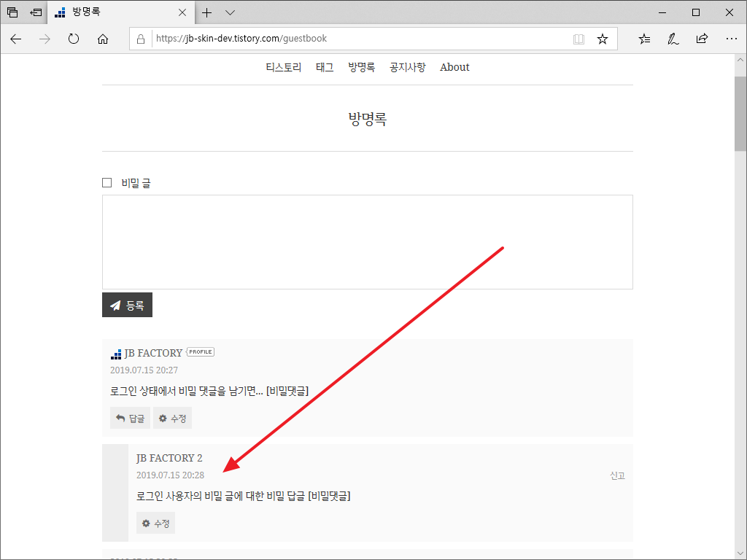The image size is (747, 560).
Task: Click the vertical scrollbar thumb
Action: pos(740,113)
